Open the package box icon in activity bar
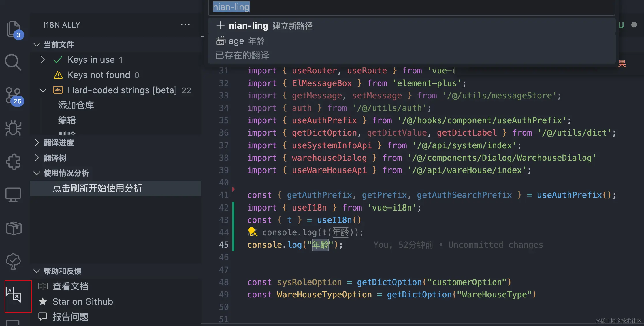 click(13, 228)
